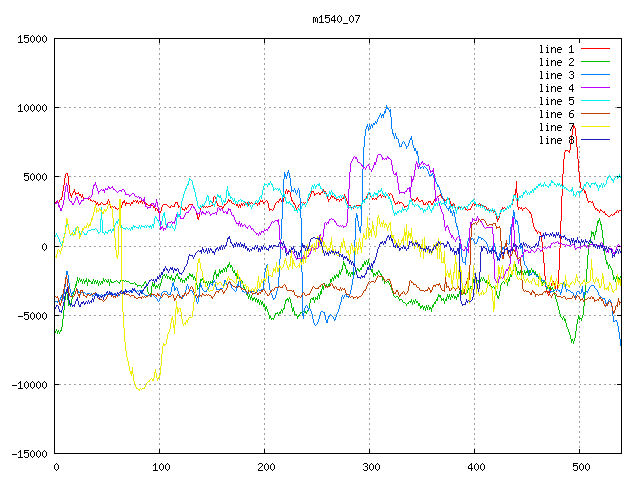
Task: Select the -10000 y-axis tick label
Action: [29, 385]
